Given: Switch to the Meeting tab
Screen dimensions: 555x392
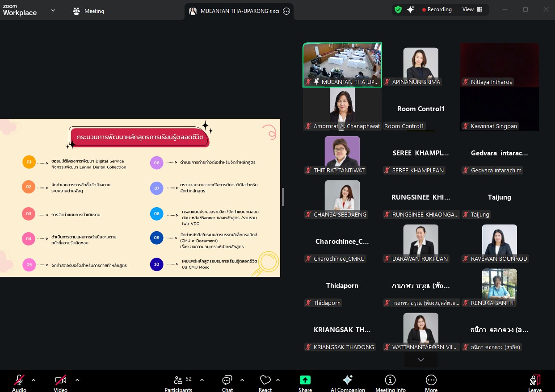Looking at the screenshot, I should click(x=88, y=11).
